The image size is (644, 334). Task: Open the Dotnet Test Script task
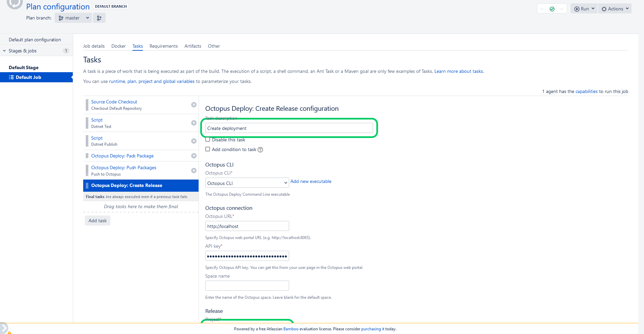click(x=97, y=120)
